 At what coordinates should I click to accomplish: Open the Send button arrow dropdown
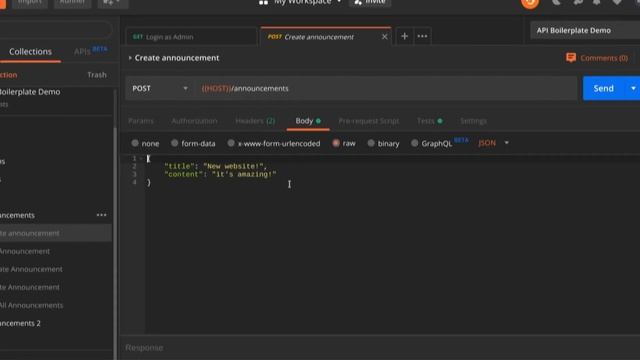pyautogui.click(x=633, y=88)
